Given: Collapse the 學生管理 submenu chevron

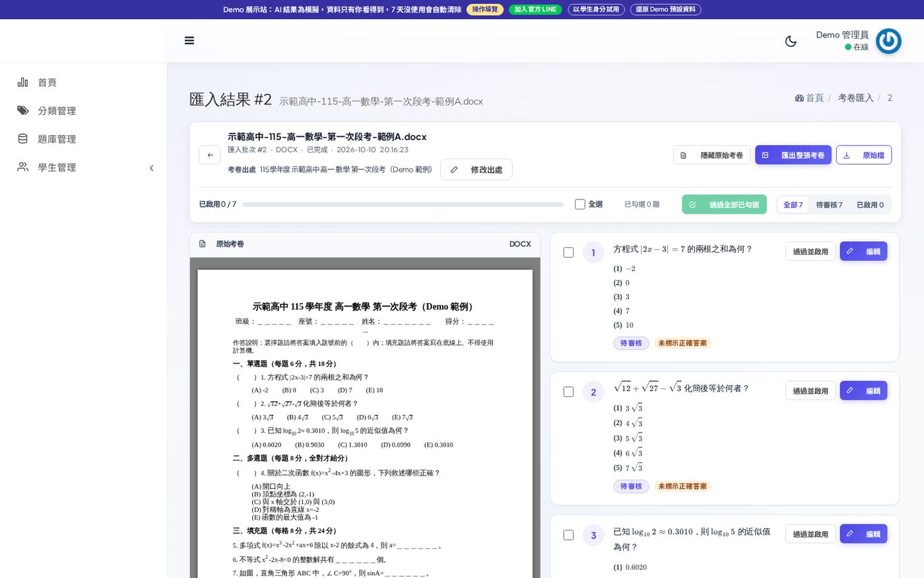Looking at the screenshot, I should click(151, 168).
